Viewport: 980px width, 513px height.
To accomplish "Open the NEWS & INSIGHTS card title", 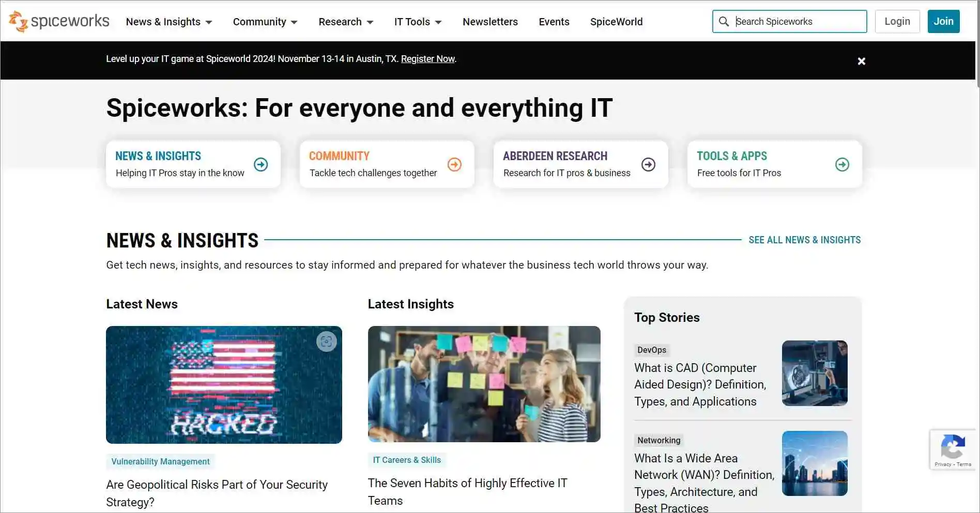I will pos(158,156).
